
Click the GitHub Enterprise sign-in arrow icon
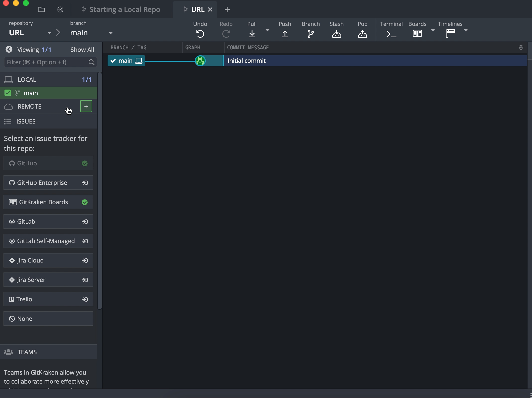[x=85, y=183]
